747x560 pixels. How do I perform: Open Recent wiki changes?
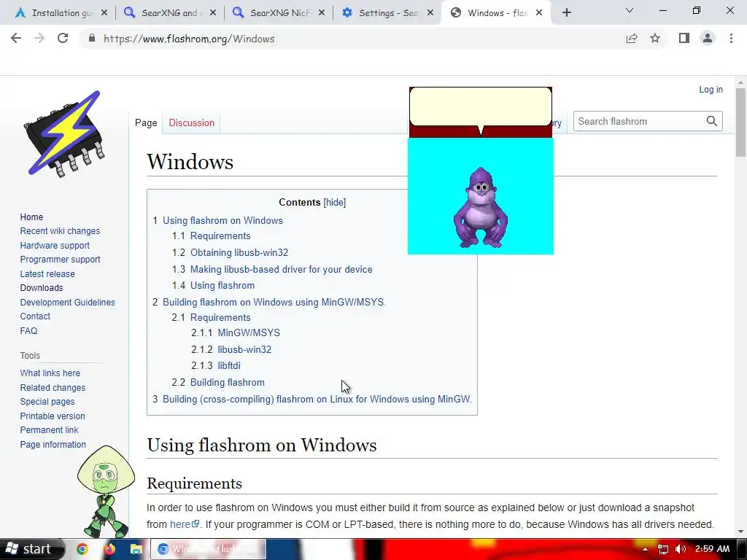(x=60, y=231)
